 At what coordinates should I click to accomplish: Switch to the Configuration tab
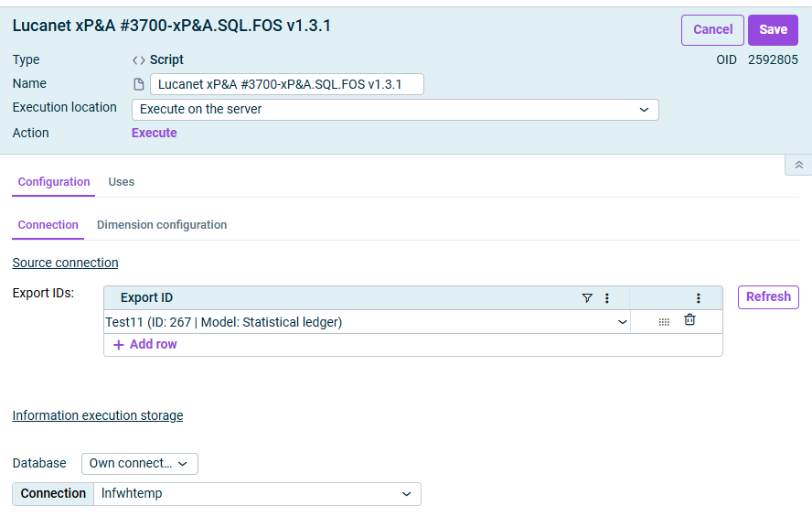[54, 182]
